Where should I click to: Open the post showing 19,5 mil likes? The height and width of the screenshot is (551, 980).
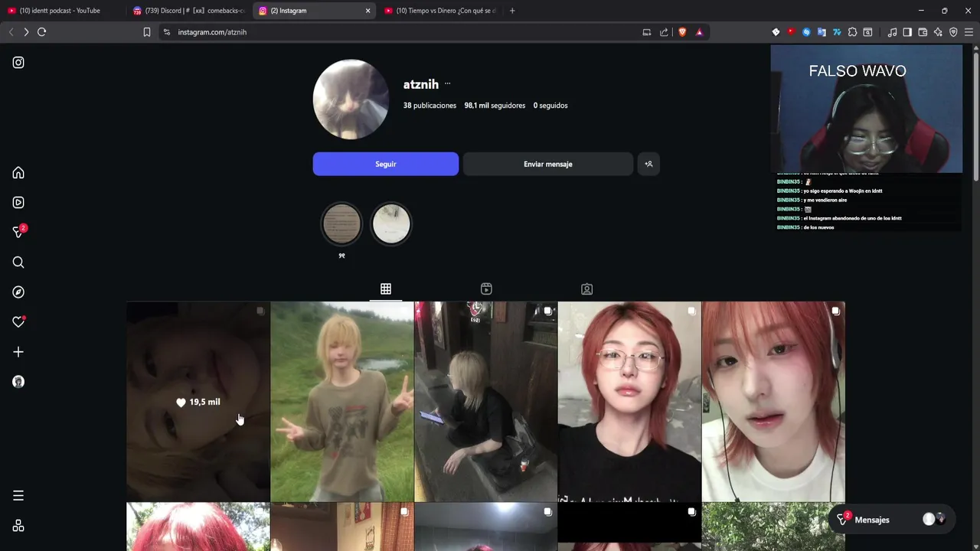(x=198, y=402)
